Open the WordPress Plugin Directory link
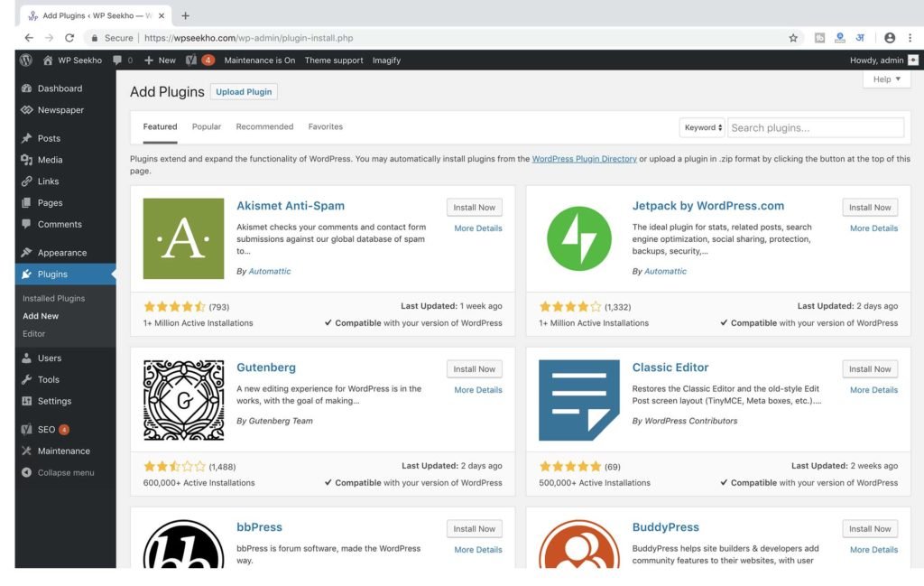This screenshot has width=924, height=586. click(x=584, y=159)
